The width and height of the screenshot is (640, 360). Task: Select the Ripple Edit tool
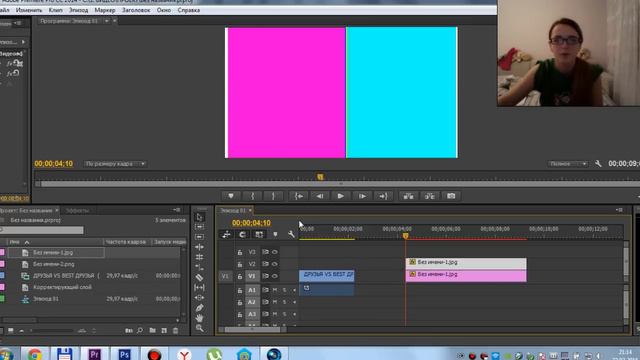[x=199, y=237]
